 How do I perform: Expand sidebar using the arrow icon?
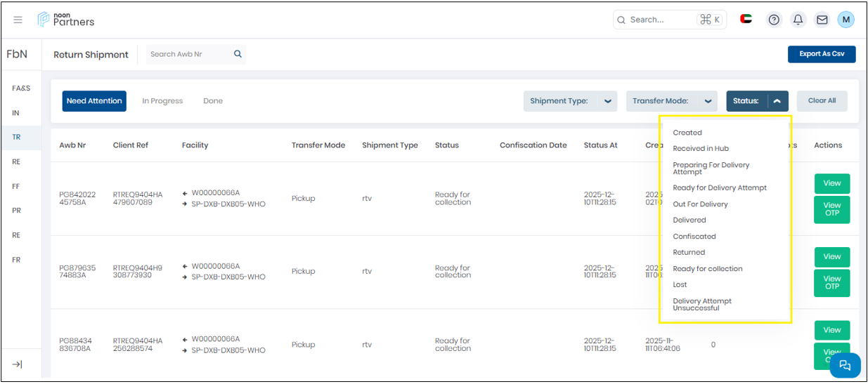tap(18, 364)
